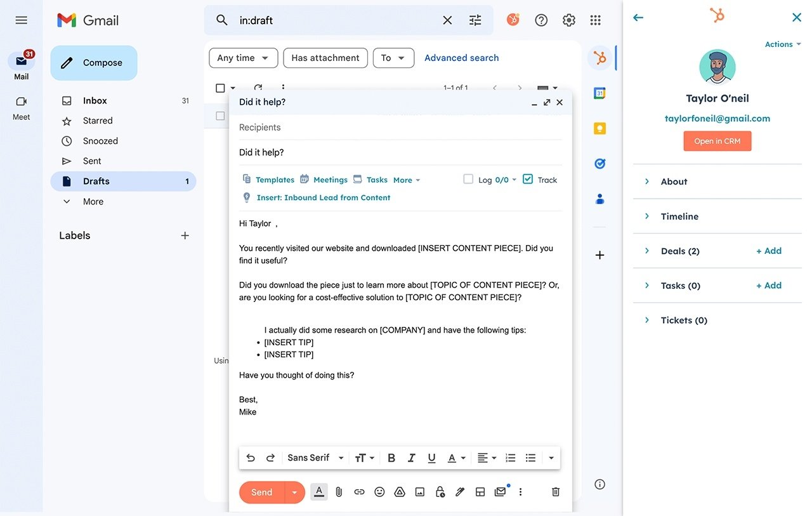Open the Any time filter dropdown

243,58
